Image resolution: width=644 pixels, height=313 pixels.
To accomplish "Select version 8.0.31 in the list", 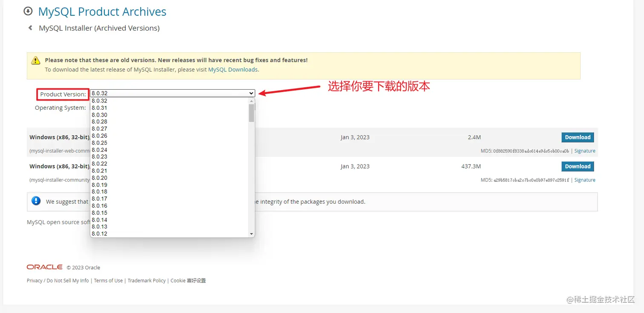I will tap(169, 108).
